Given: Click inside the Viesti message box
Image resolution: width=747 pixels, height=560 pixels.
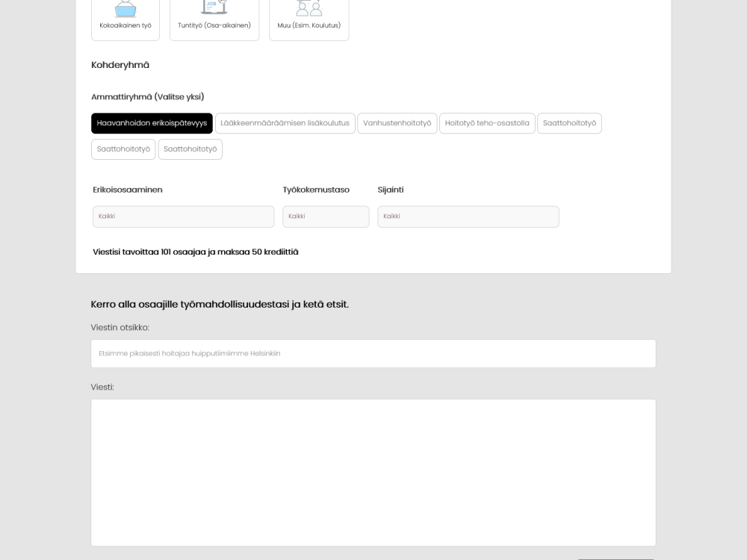Looking at the screenshot, I should click(373, 470).
